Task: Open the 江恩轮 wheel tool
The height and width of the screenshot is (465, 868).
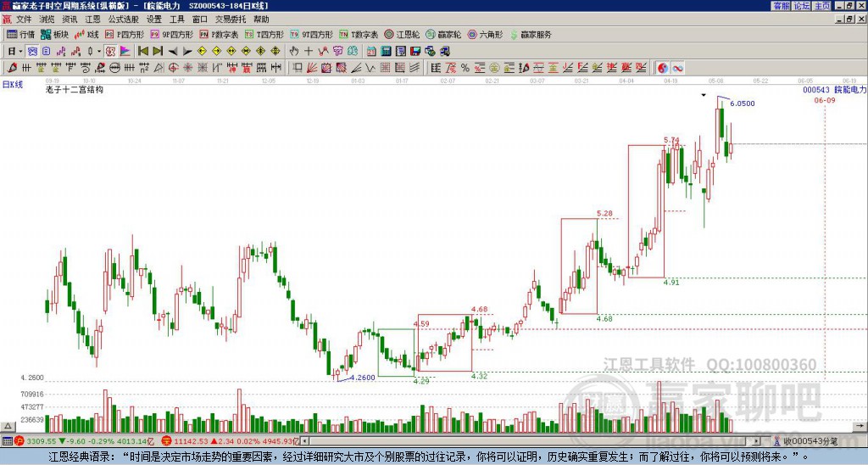Action: pos(402,34)
